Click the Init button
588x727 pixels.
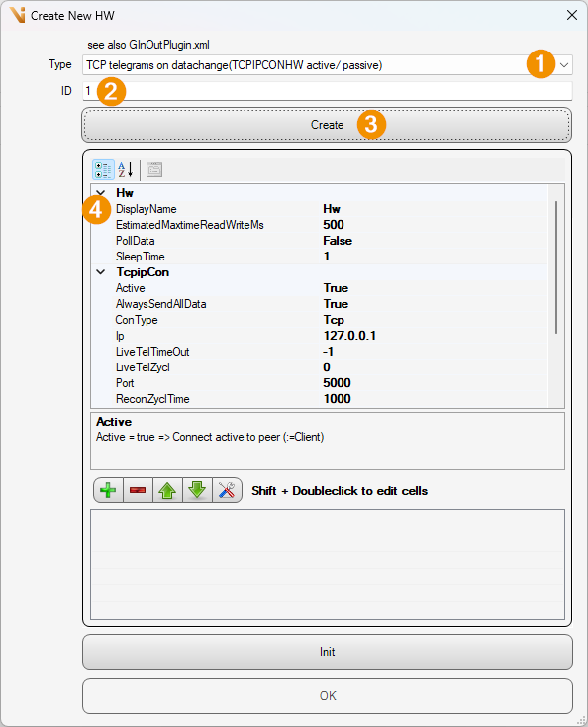pos(328,652)
